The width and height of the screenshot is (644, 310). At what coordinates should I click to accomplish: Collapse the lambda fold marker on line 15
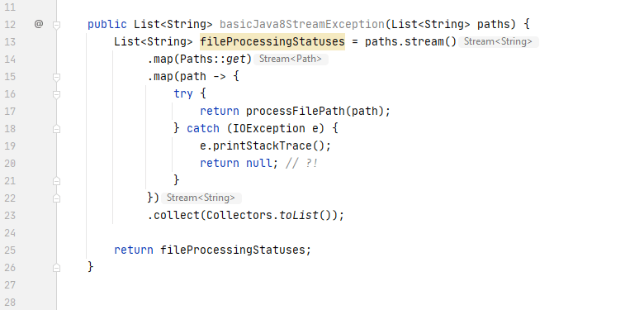(57, 77)
